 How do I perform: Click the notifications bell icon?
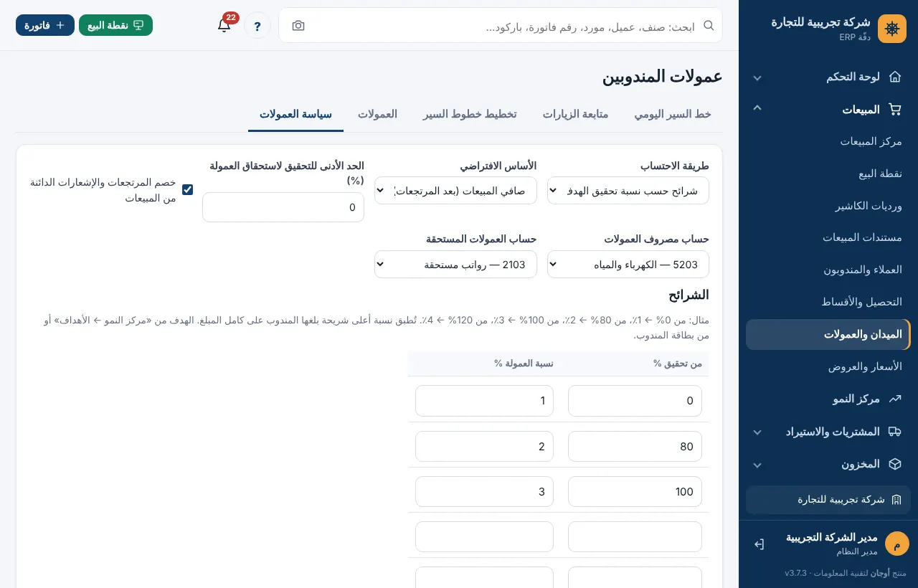pos(224,25)
